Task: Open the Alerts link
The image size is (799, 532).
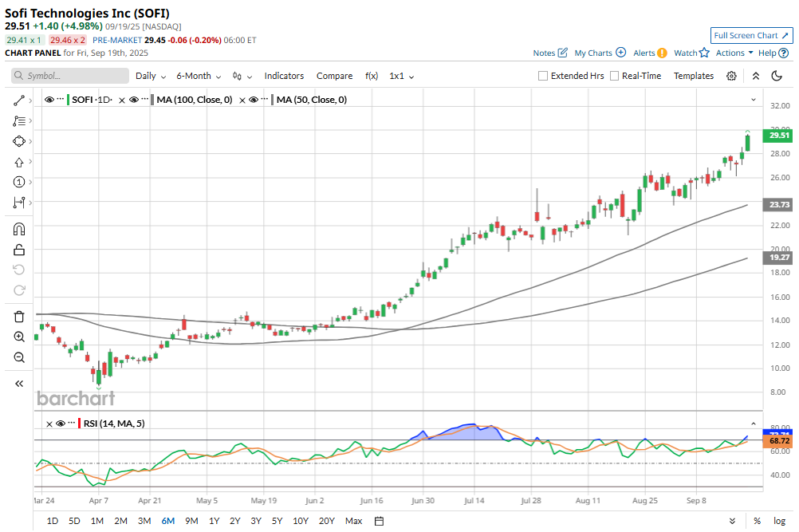Action: (644, 53)
